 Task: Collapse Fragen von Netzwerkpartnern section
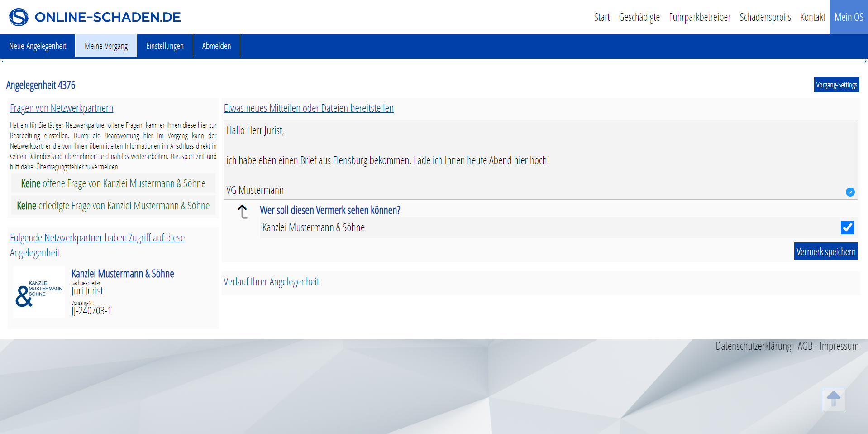click(62, 108)
